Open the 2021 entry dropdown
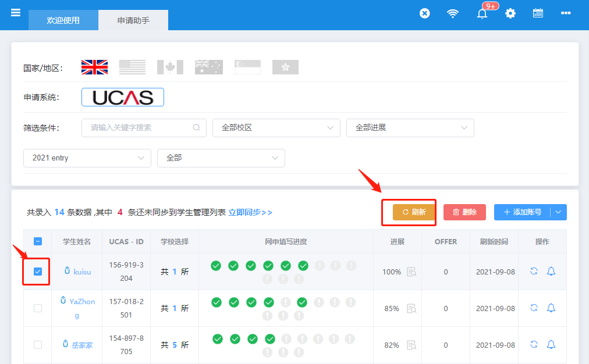Screen dimensions: 589x364 [x=87, y=158]
